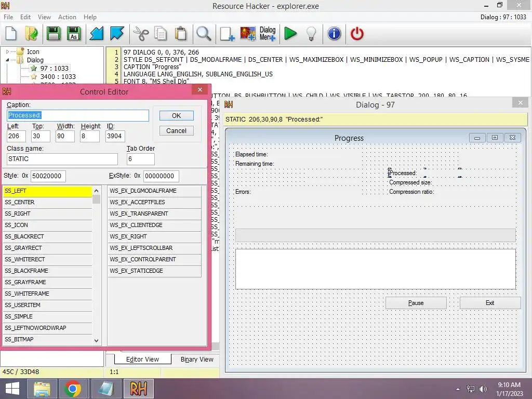Toggle the SS_BLACKRECT style flag
The height and width of the screenshot is (399, 532).
pyautogui.click(x=47, y=236)
